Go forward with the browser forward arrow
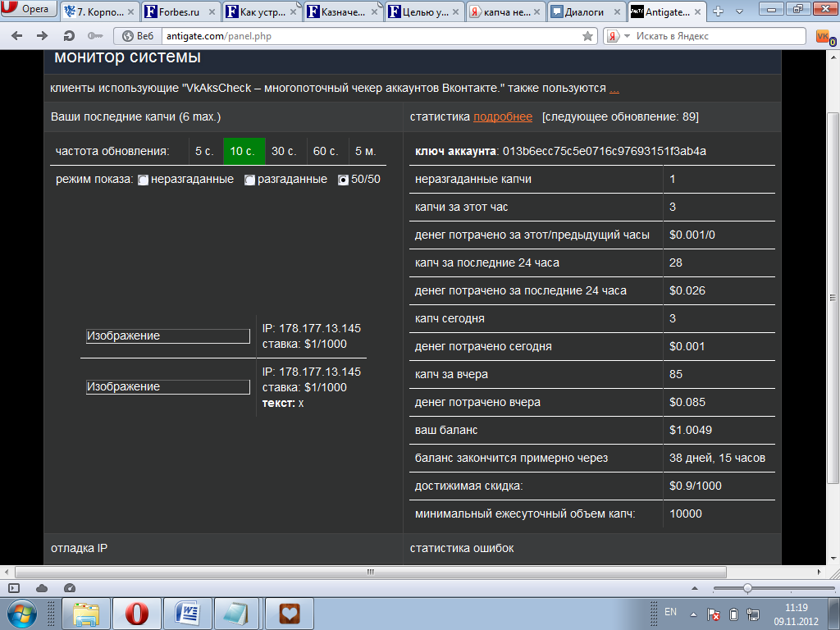The image size is (840, 630). click(x=42, y=36)
